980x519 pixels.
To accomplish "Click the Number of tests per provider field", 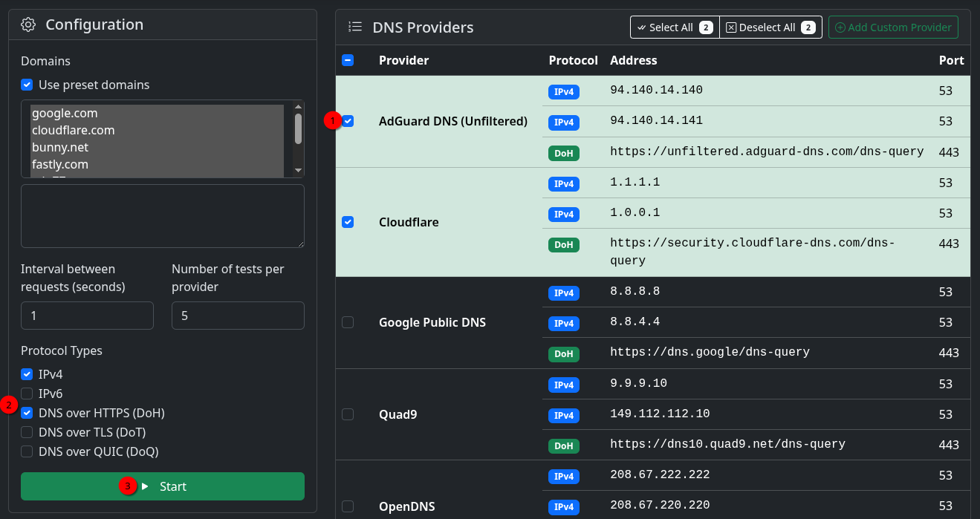I will pos(238,316).
